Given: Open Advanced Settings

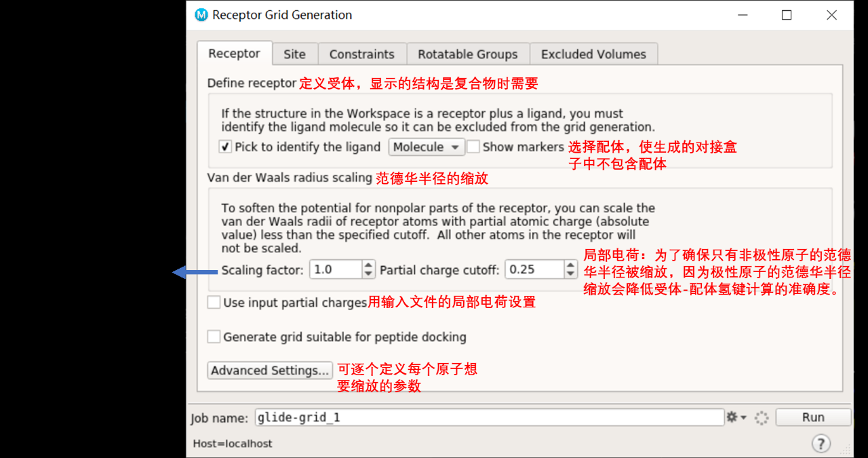Looking at the screenshot, I should tap(270, 370).
